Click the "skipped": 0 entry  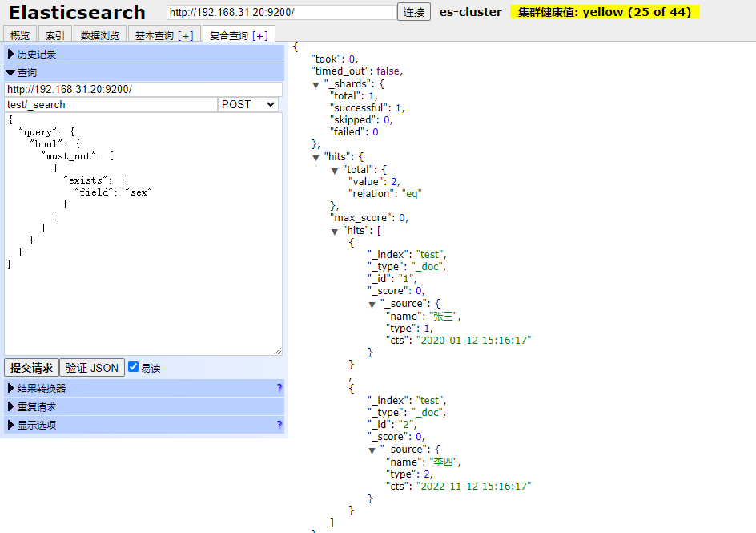point(361,119)
